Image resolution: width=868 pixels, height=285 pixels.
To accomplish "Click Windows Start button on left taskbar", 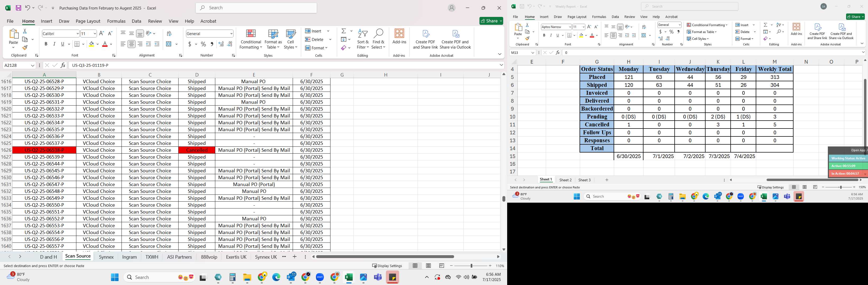I will pyautogui.click(x=115, y=277).
